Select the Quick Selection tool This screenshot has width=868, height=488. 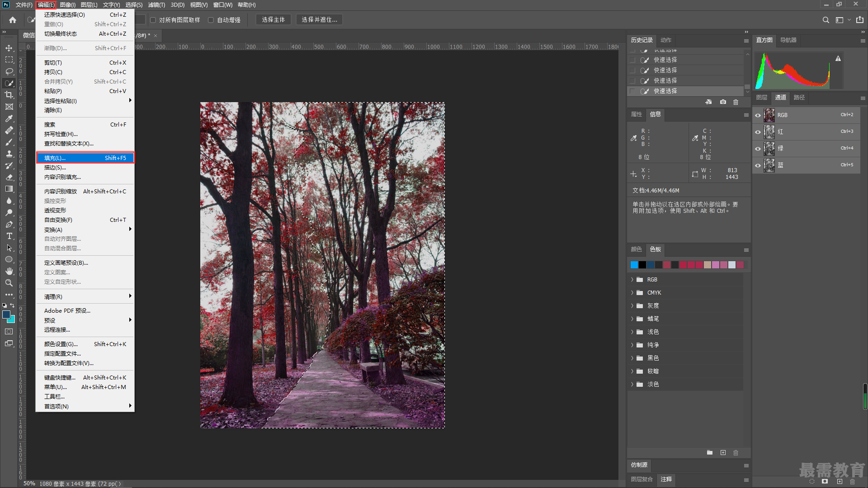click(x=9, y=83)
